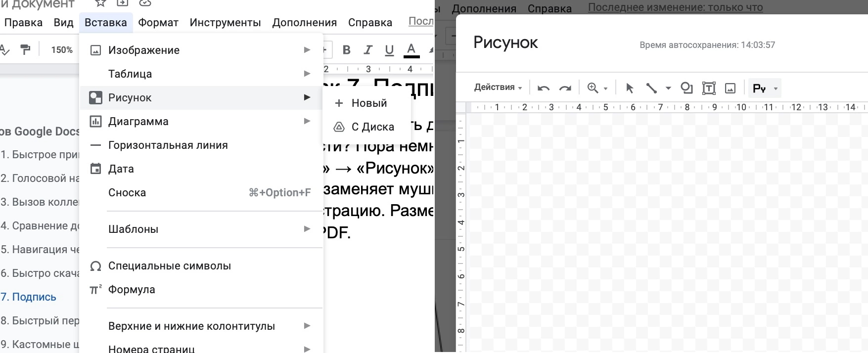Click the Paint format roller icon
The width and height of the screenshot is (868, 353).
(x=25, y=49)
